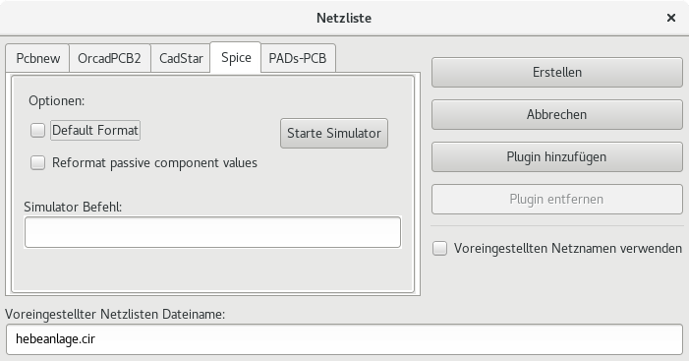Enable the Default Format checkbox
Screen dimensions: 689x361
click(x=38, y=130)
